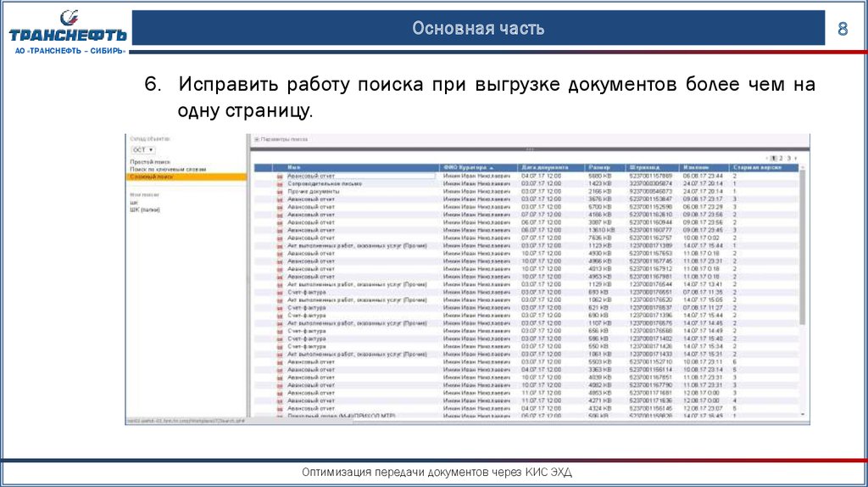Select Поиск по ключевым словам
The width and height of the screenshot is (868, 487).
[x=168, y=169]
